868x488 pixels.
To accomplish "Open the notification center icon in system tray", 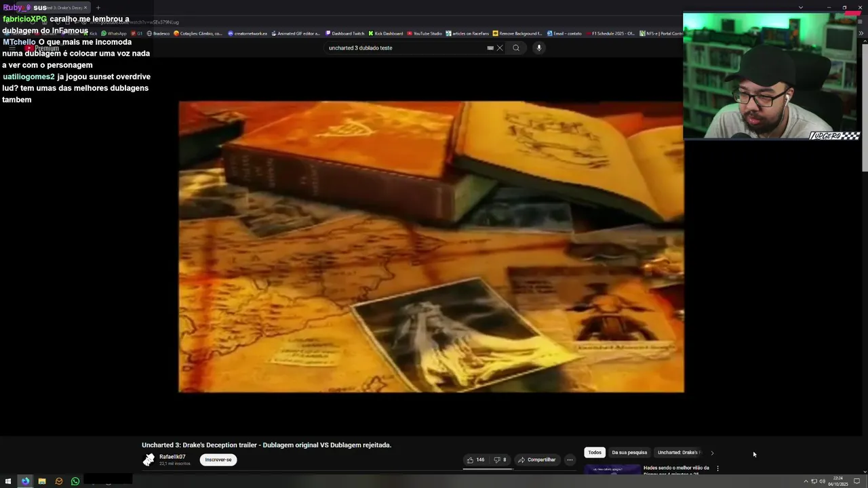I will (x=856, y=481).
